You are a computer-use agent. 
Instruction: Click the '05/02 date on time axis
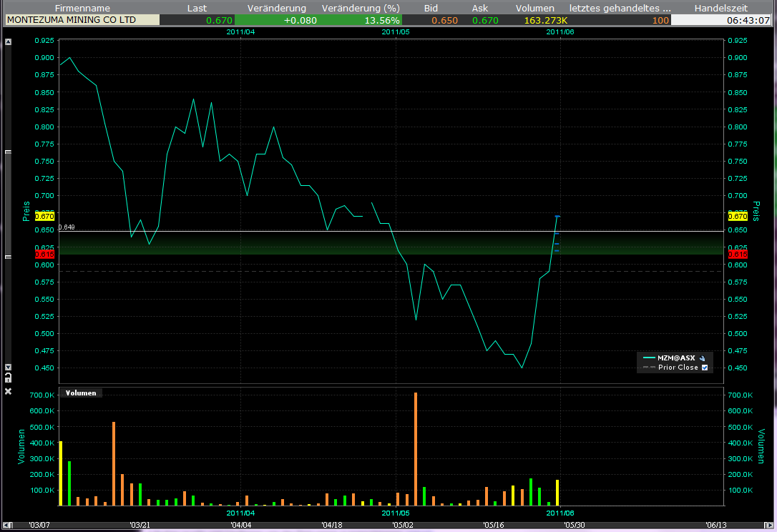tap(401, 524)
